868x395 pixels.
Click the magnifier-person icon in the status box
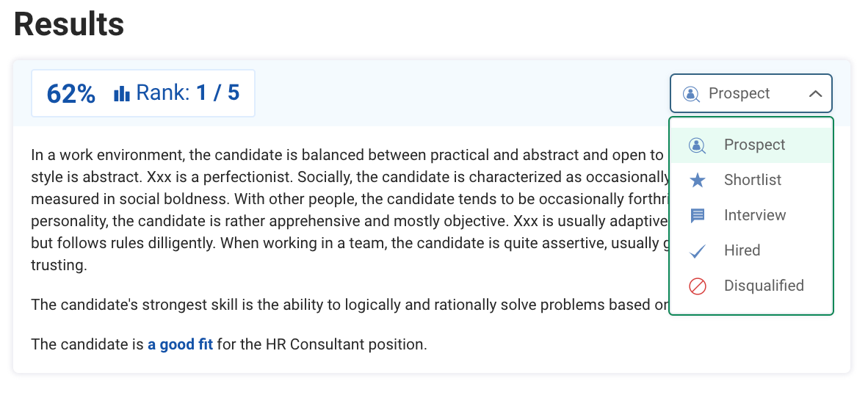(691, 94)
